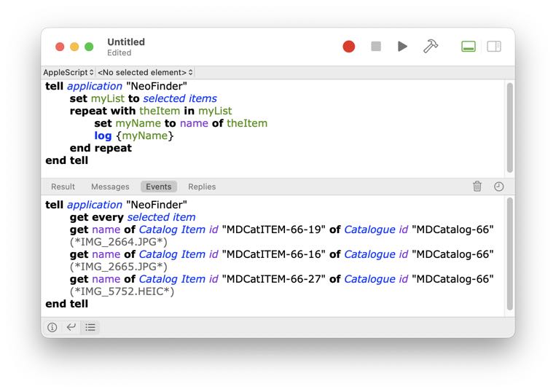Click "MDCatITEM-66-19" in events log

pos(274,230)
